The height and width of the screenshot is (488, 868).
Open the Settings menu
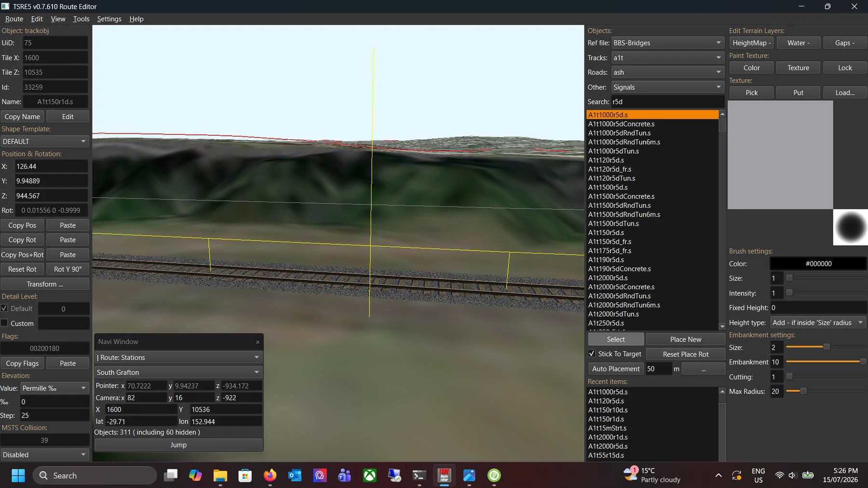pos(109,19)
